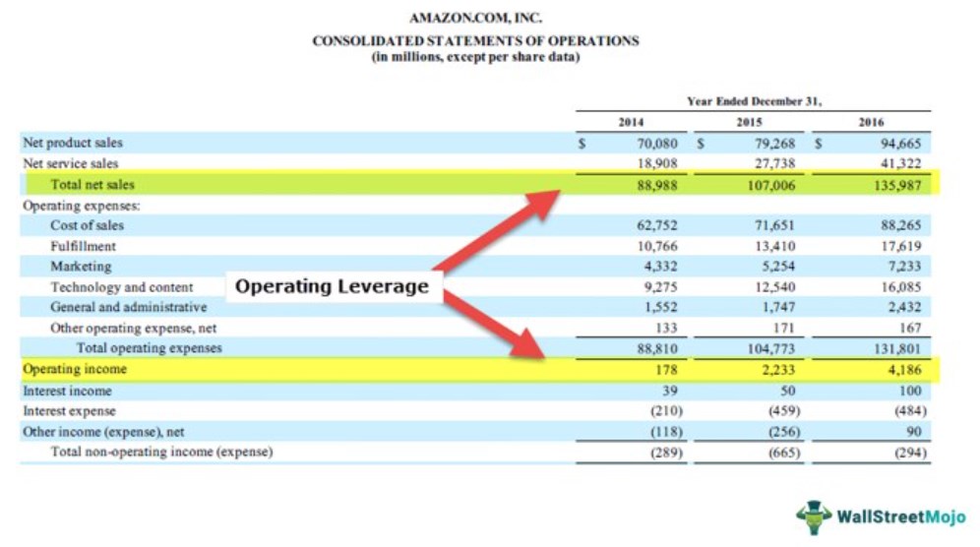980x547 pixels.
Task: Click the 'Total net sales' row label
Action: (x=92, y=184)
